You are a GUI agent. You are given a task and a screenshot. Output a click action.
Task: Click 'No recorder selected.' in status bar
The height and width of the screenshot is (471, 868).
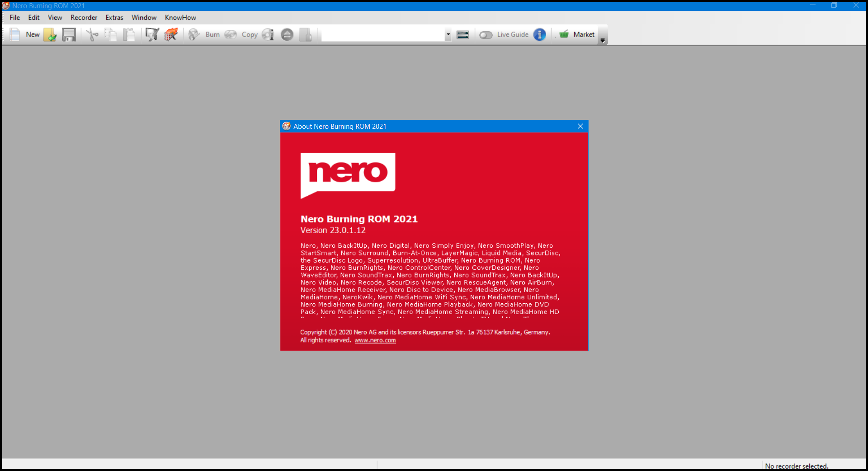[x=797, y=466]
